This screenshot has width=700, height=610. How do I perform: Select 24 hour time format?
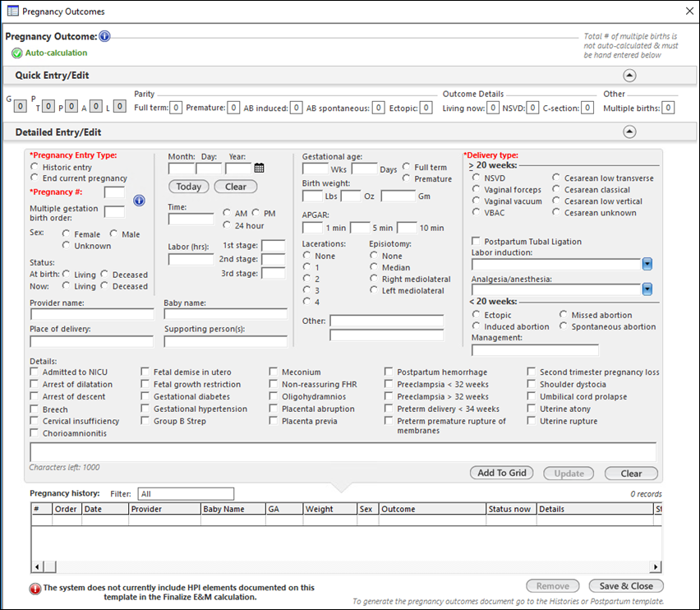click(x=227, y=225)
